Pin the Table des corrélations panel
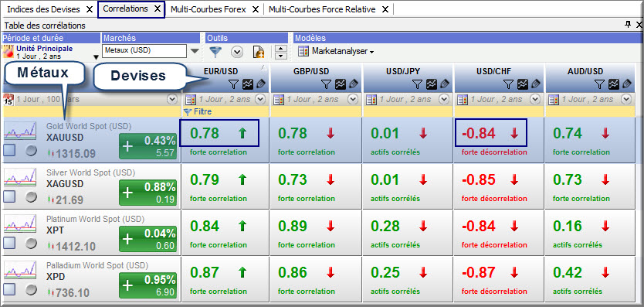644x307 pixels. click(627, 25)
